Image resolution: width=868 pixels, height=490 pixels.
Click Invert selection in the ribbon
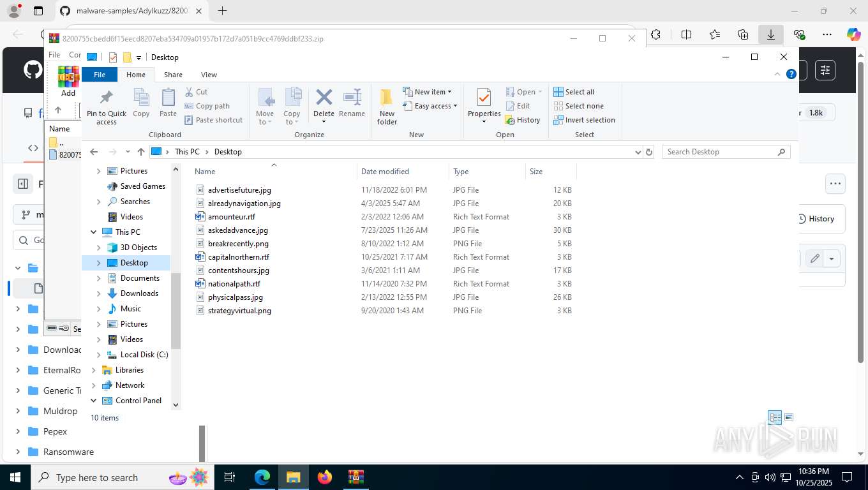pos(584,120)
